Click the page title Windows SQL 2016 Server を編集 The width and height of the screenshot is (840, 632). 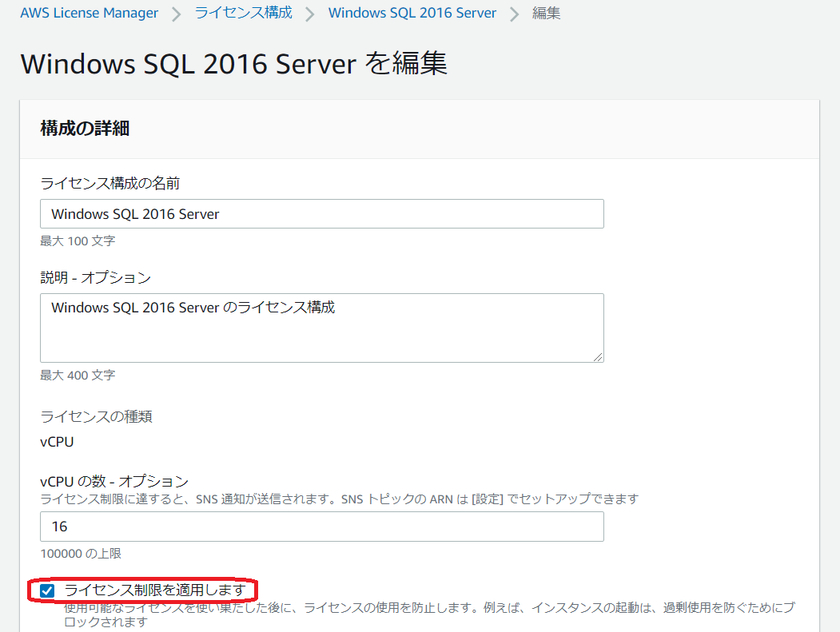(x=233, y=64)
